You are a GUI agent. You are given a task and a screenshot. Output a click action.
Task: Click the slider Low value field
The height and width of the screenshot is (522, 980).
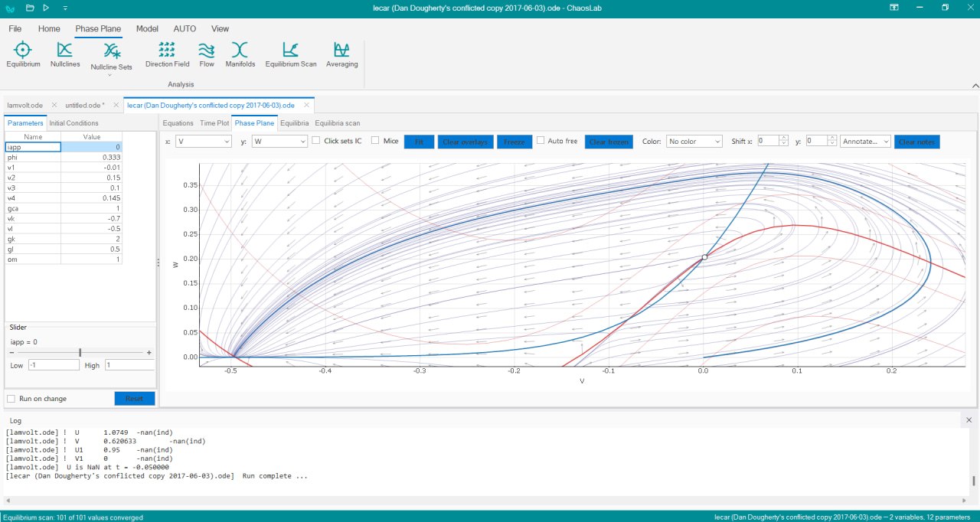coord(54,366)
